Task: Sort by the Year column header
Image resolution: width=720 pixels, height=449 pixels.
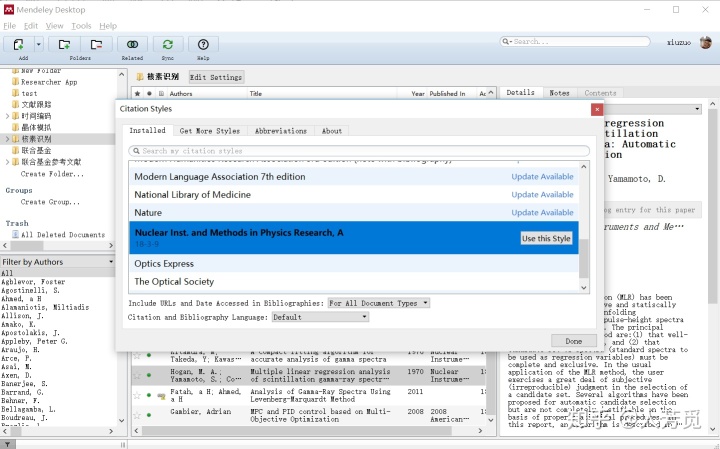Action: pos(417,93)
